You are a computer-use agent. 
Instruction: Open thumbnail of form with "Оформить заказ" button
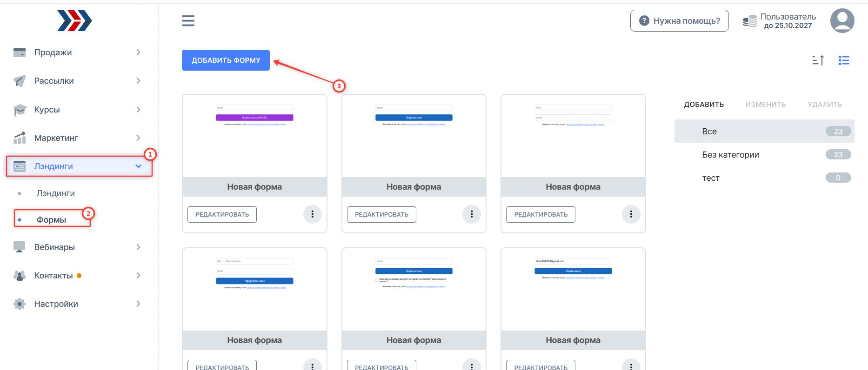(254, 290)
